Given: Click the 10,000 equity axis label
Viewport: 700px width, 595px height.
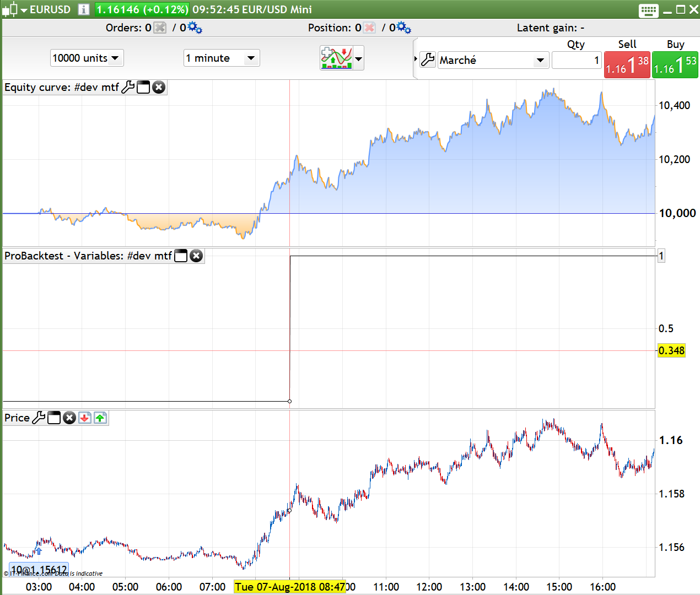Looking at the screenshot, I should click(677, 213).
